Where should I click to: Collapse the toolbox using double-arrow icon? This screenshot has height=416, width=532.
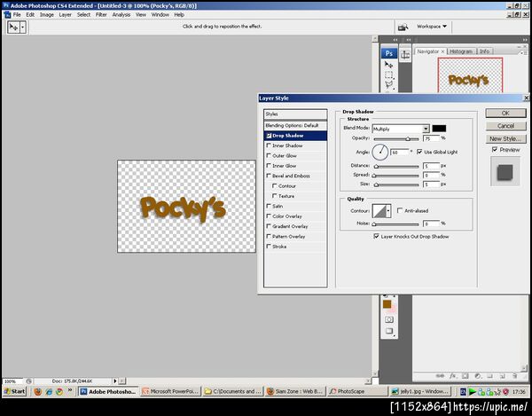pyautogui.click(x=395, y=40)
